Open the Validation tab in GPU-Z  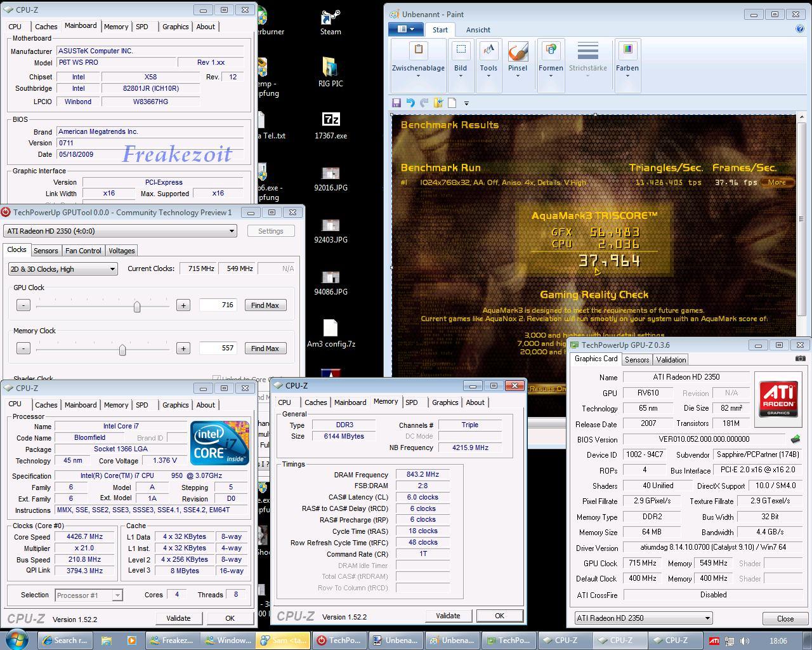pos(671,359)
